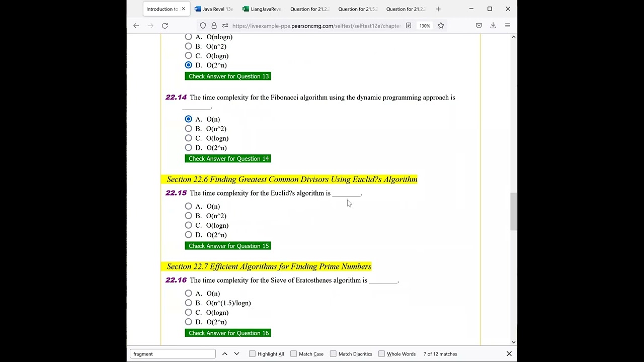The image size is (644, 362).
Task: Open a new browser tab
Action: click(438, 9)
